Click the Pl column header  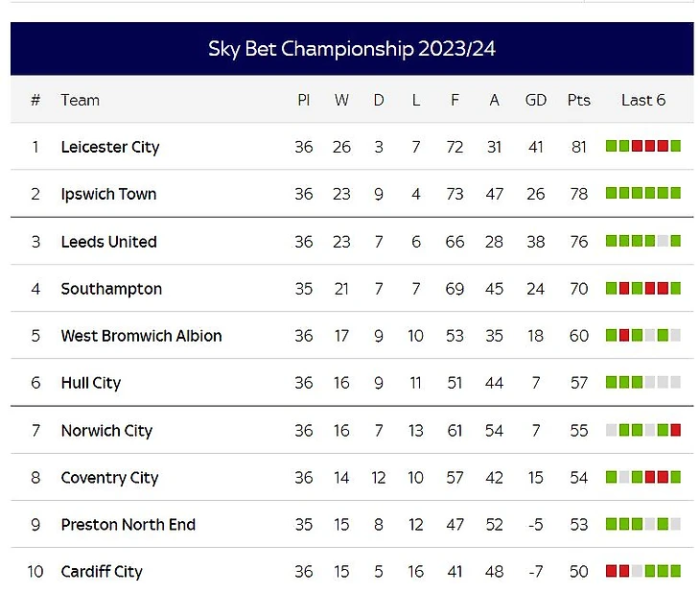(x=303, y=100)
